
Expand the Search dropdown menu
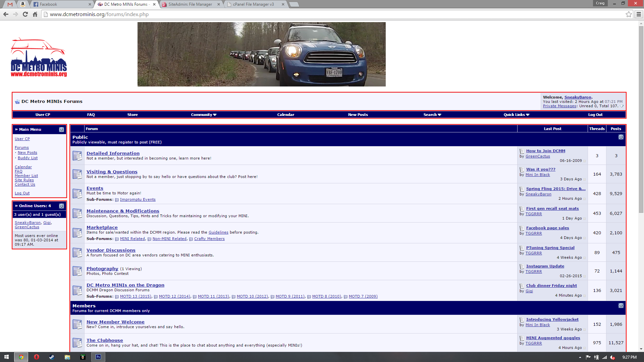[x=432, y=115]
